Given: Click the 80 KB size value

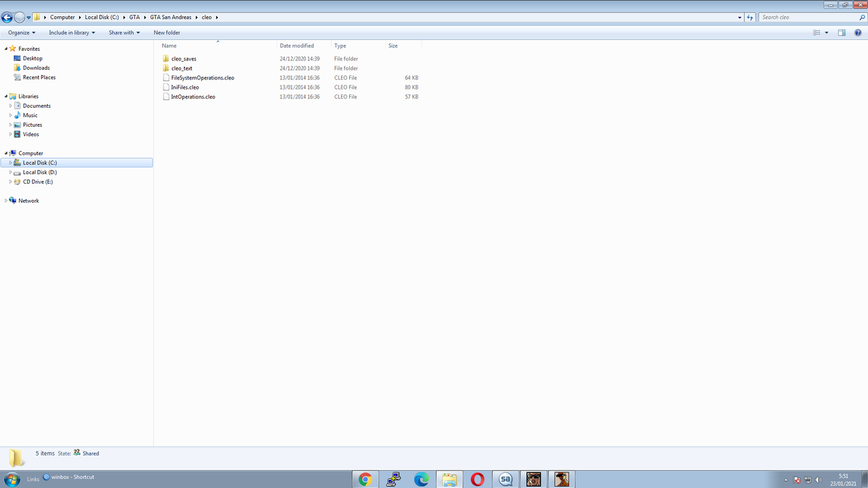Looking at the screenshot, I should [411, 87].
